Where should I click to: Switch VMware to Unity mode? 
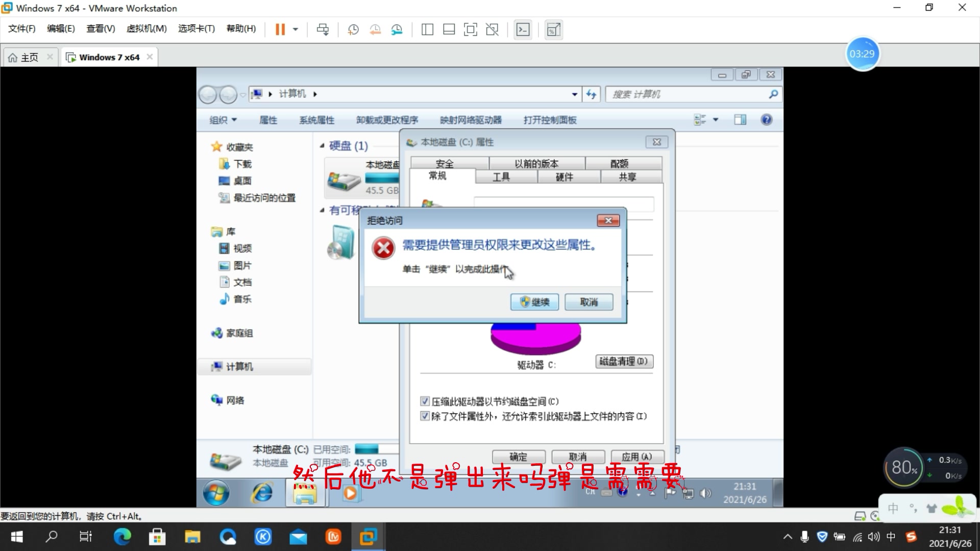coord(492,29)
